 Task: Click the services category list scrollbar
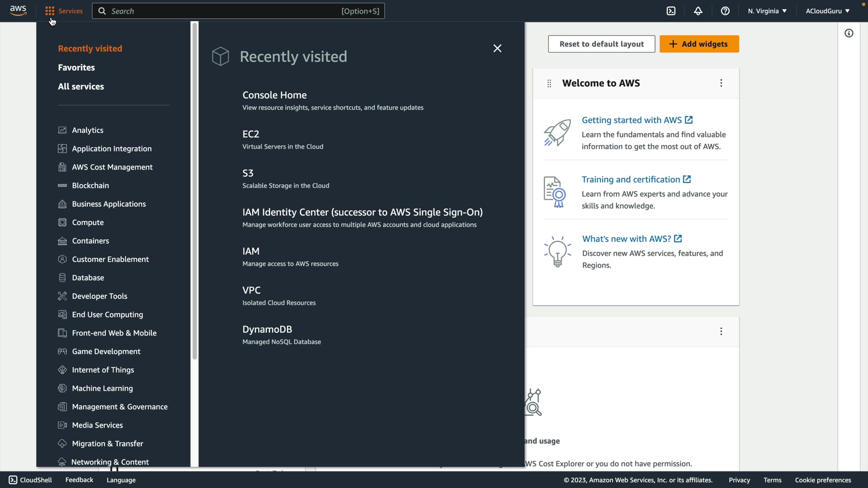coord(195,190)
